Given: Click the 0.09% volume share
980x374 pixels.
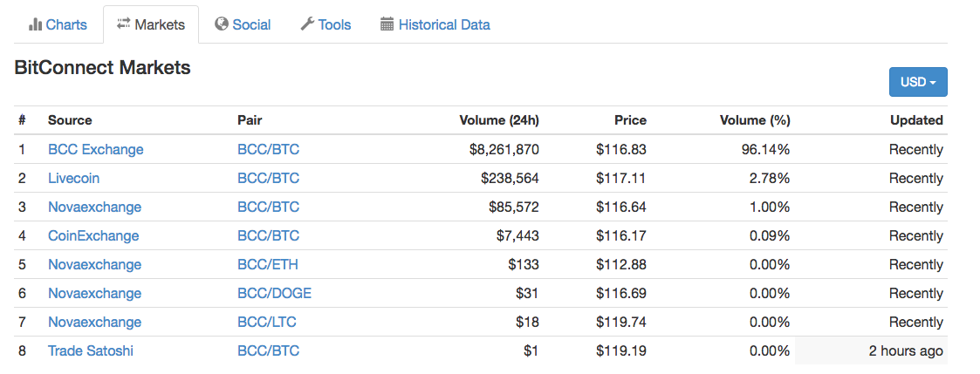Looking at the screenshot, I should point(770,236).
